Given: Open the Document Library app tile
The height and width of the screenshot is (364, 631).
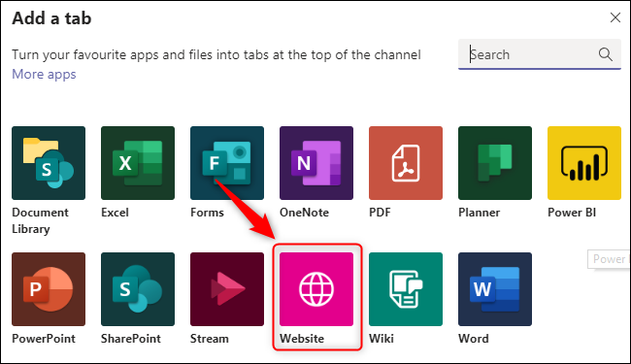Looking at the screenshot, I should (x=49, y=163).
